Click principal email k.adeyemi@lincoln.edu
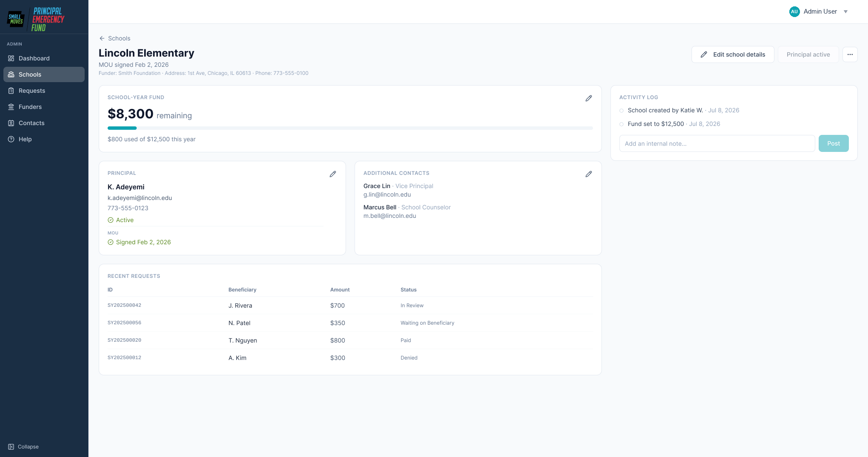868x457 pixels. tap(140, 198)
